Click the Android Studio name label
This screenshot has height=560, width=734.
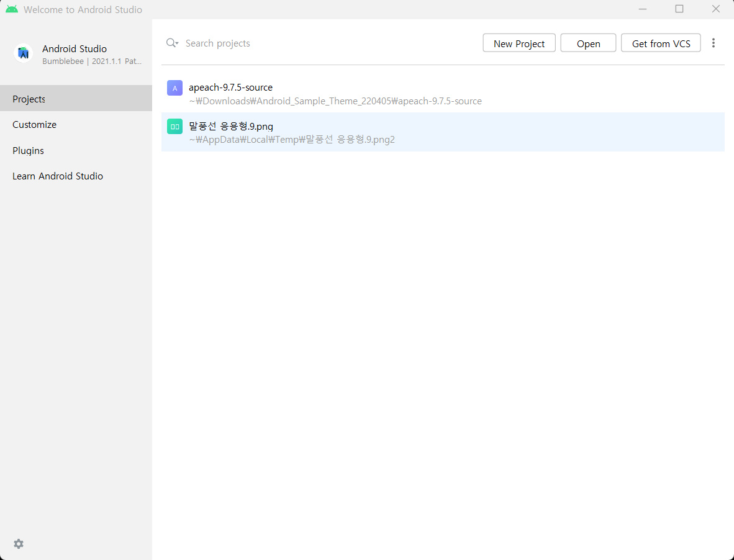[x=75, y=48]
